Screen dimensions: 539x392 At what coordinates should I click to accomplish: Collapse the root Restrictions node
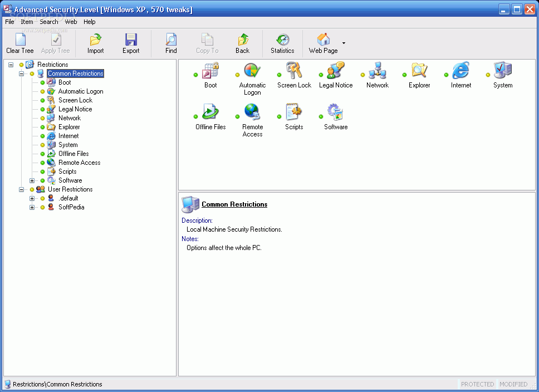coord(11,65)
